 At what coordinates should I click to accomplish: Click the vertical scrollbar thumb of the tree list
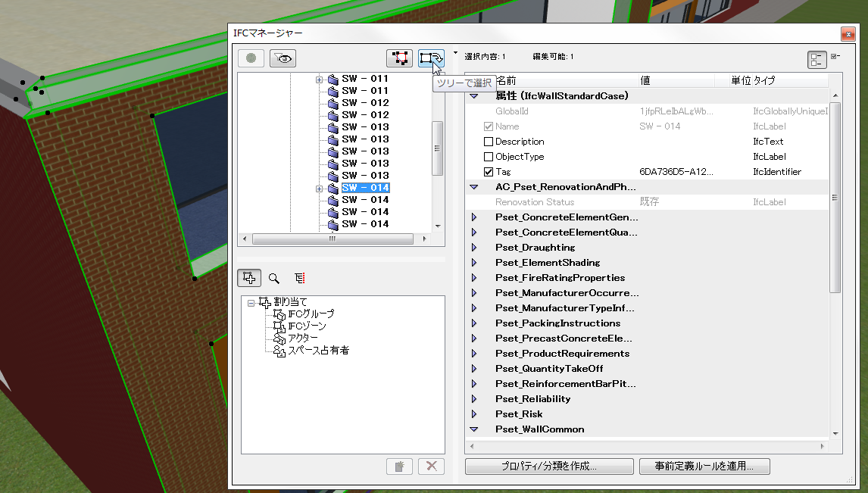coord(438,148)
